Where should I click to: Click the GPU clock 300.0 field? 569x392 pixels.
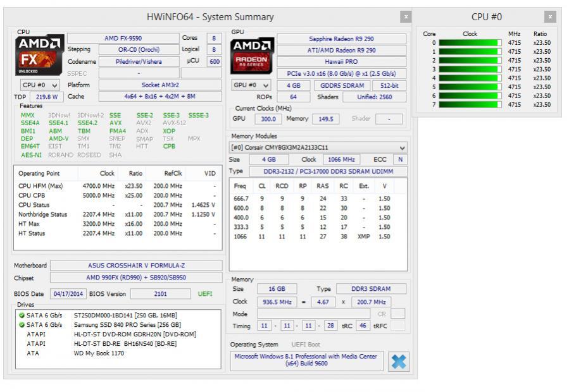(268, 119)
